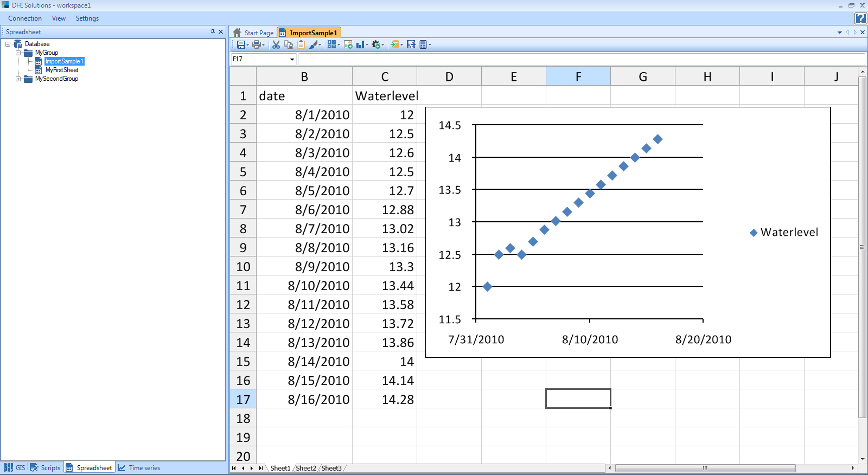Viewport: 868px width, 475px height.
Task: Click the export/transfer sheet icon
Action: pyautogui.click(x=411, y=44)
